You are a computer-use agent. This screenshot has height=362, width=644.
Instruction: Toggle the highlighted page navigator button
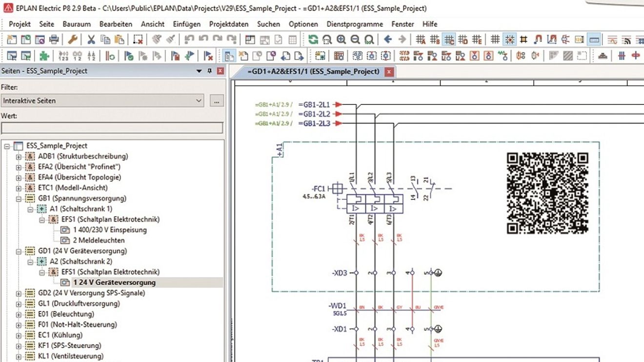pyautogui.click(x=228, y=56)
